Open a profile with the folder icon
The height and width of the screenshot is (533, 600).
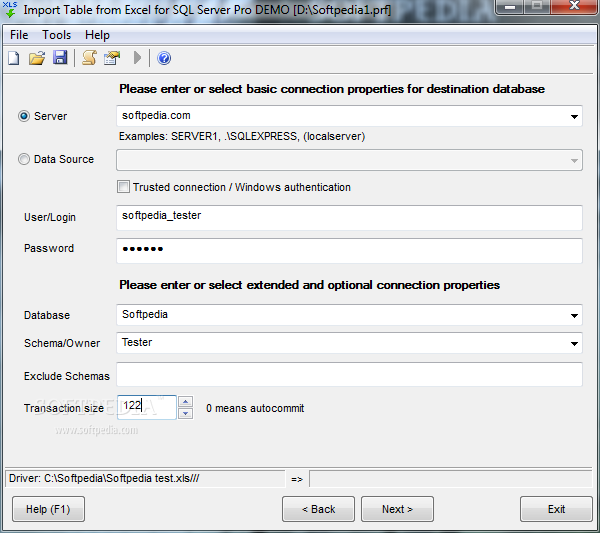(37, 58)
